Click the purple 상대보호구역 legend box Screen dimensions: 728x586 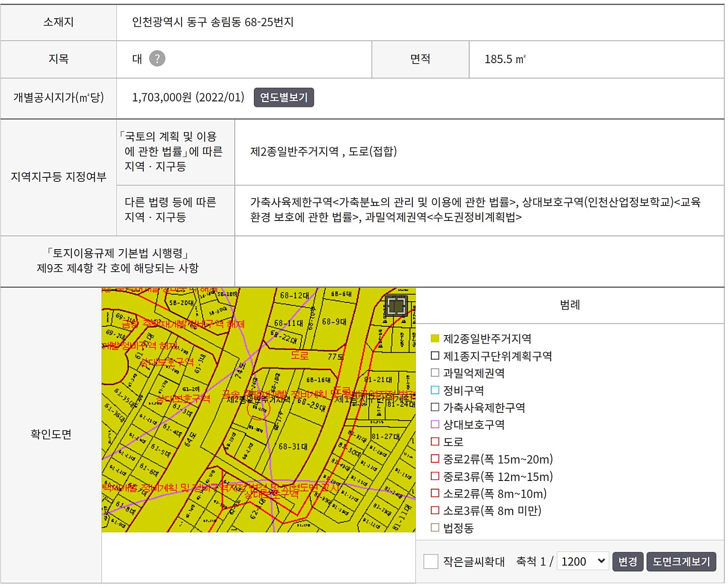(x=435, y=424)
